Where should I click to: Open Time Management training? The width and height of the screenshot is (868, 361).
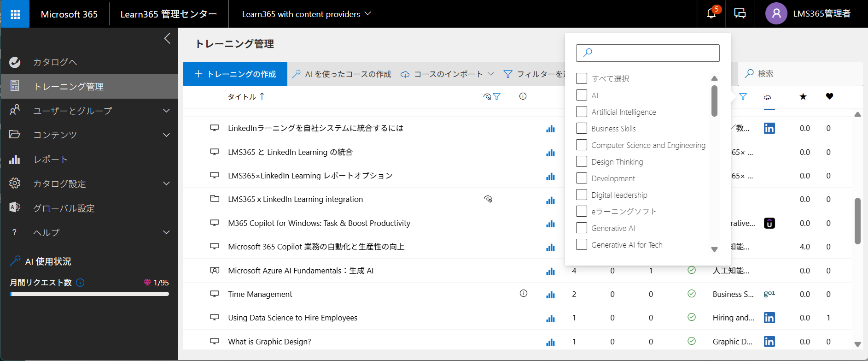[260, 294]
